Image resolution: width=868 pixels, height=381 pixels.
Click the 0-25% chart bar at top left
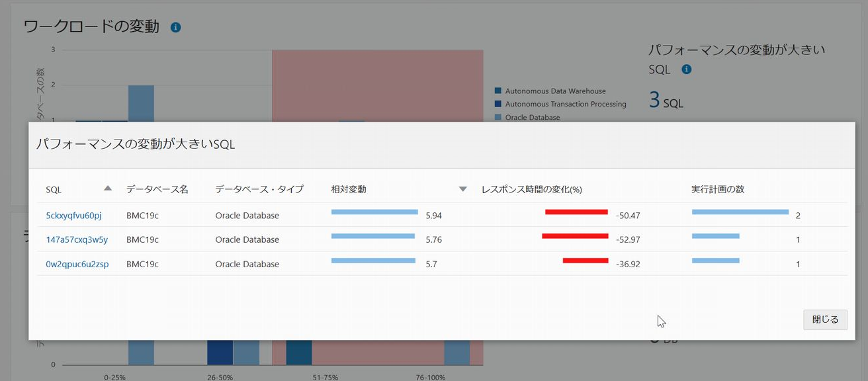141,103
